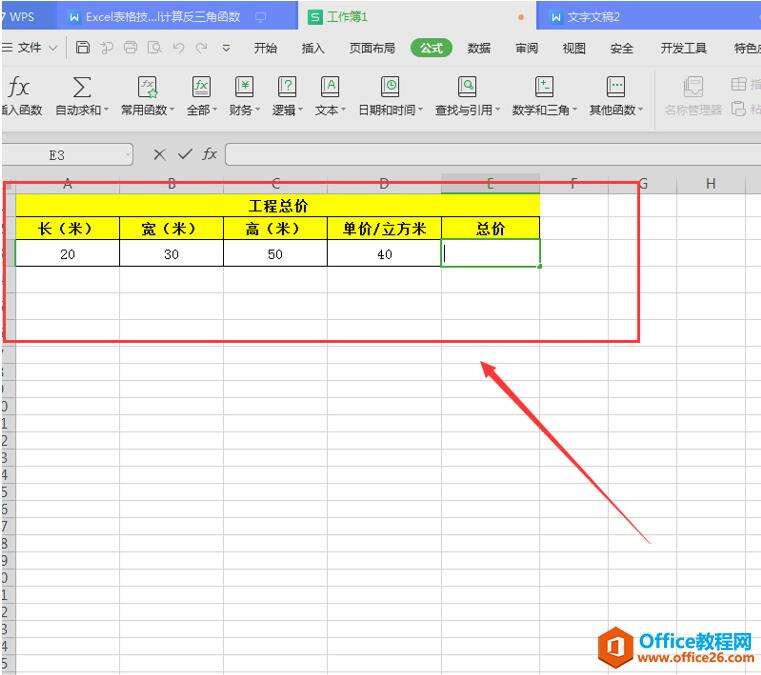Switch to the 安全 Security ribbon tab
This screenshot has height=675, width=761.
(621, 48)
